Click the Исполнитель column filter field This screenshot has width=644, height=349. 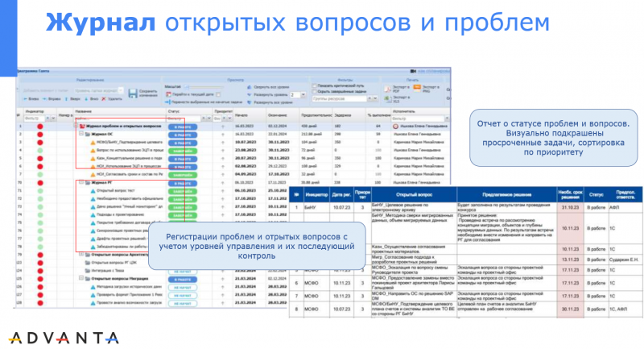coord(407,118)
